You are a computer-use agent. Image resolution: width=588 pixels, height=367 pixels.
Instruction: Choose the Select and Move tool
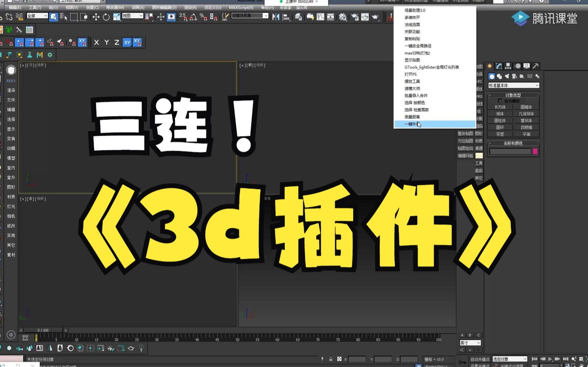(x=96, y=17)
